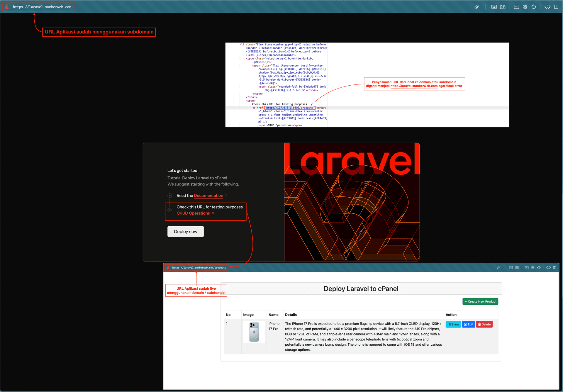Click the iPhone 17 Pro product thumbnail
563x392 pixels.
coord(254,332)
